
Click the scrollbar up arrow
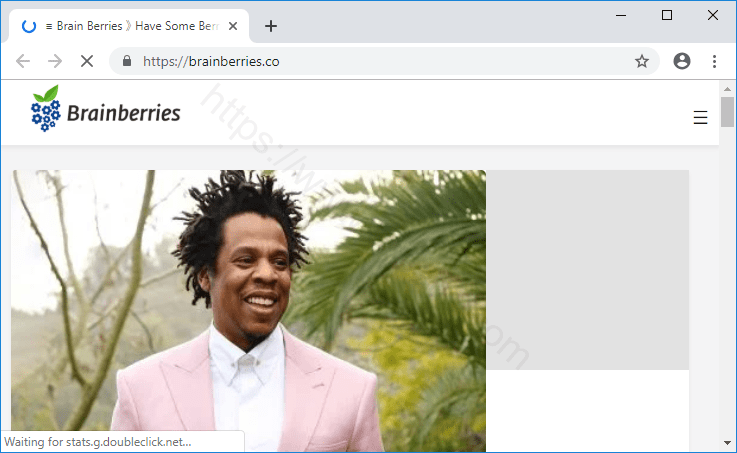tap(727, 89)
